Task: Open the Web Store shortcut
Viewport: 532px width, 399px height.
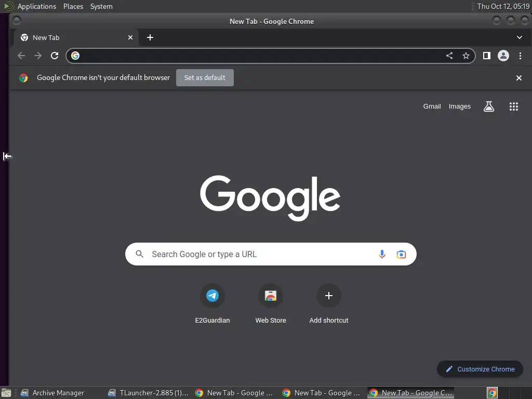Action: coord(270,303)
